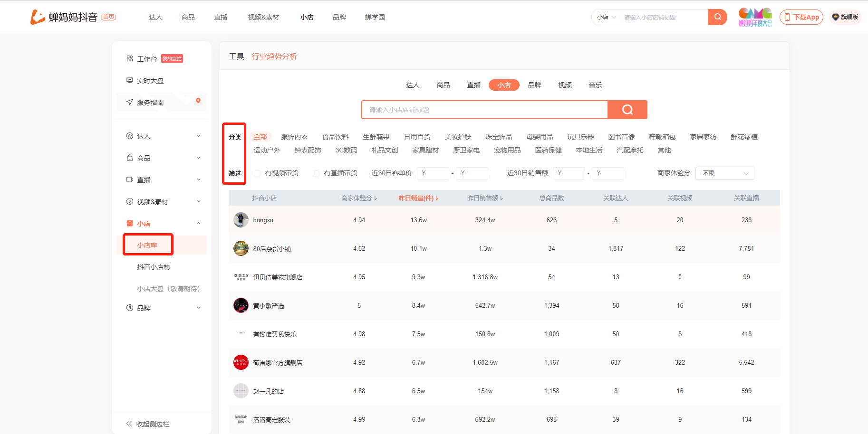Sort by 商家体验分 column arrow
Image resolution: width=868 pixels, height=434 pixels.
pyautogui.click(x=376, y=198)
